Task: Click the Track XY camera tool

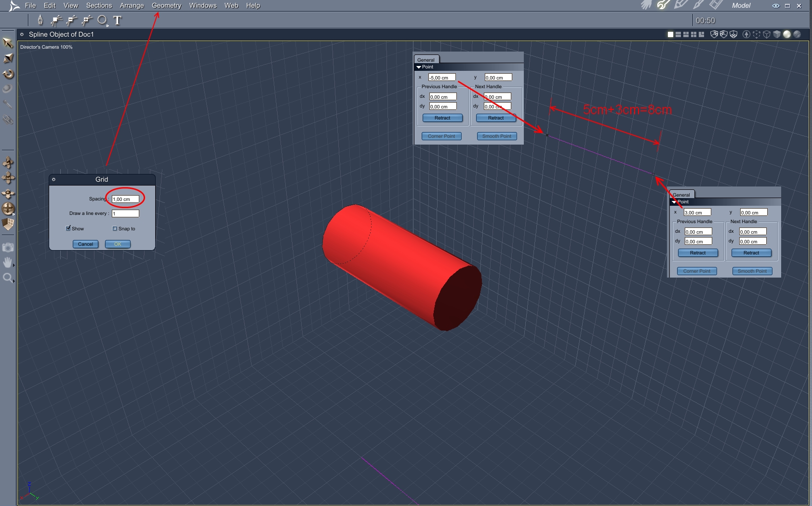Action: [8, 162]
